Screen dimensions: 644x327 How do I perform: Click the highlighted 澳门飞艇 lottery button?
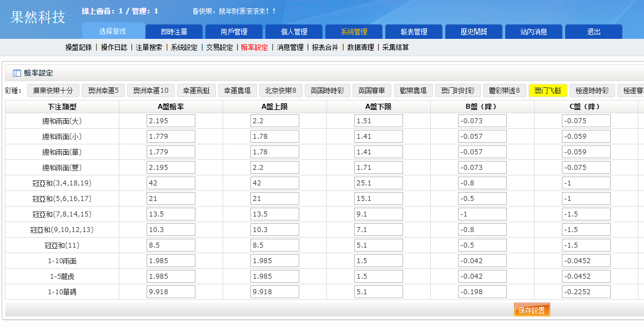[x=547, y=90]
